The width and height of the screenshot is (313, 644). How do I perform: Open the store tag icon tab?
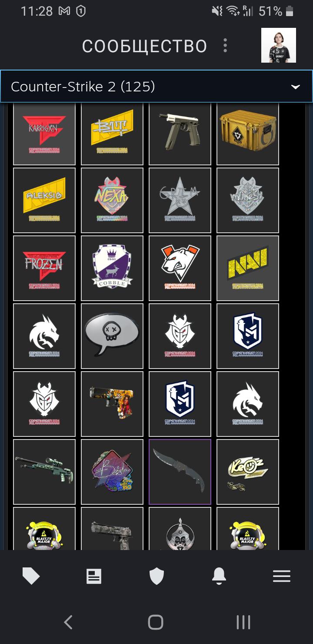click(x=31, y=577)
